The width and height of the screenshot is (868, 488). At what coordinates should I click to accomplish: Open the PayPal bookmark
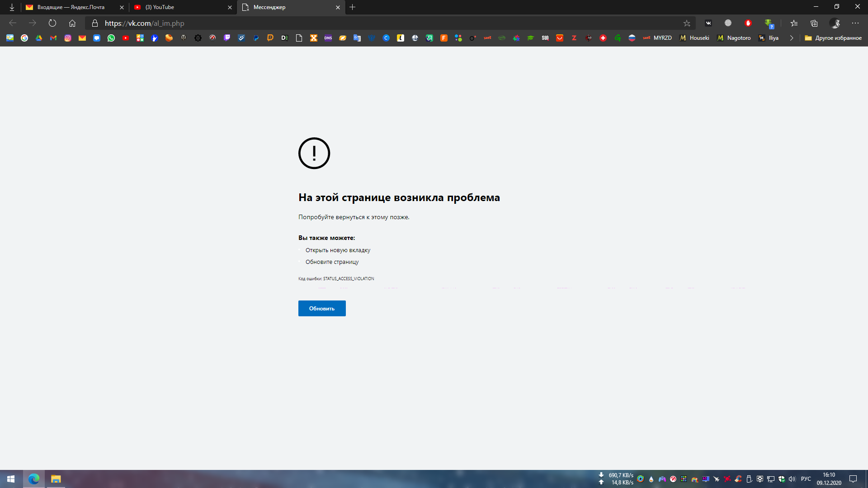coord(256,38)
